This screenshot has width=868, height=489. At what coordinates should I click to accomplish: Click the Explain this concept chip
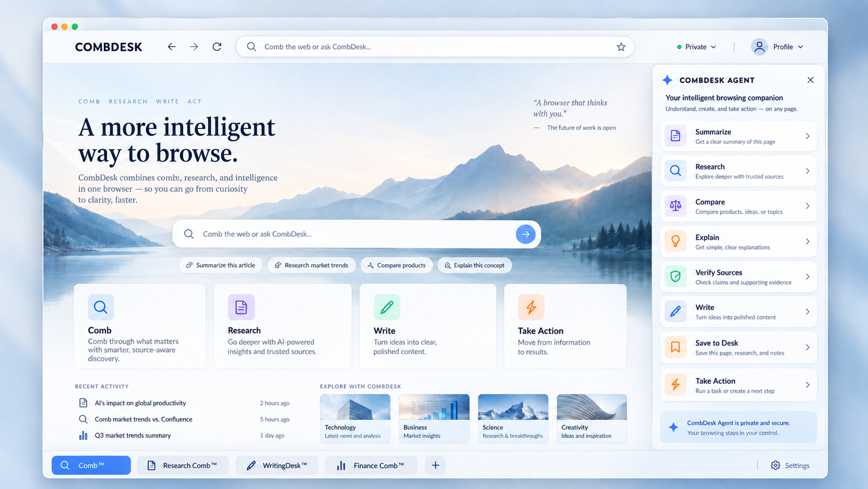pyautogui.click(x=474, y=265)
